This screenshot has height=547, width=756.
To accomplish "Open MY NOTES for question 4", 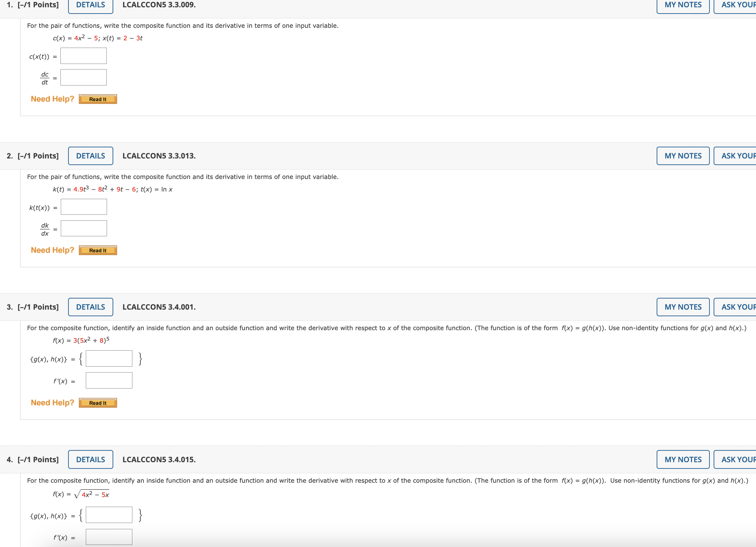I will 683,459.
